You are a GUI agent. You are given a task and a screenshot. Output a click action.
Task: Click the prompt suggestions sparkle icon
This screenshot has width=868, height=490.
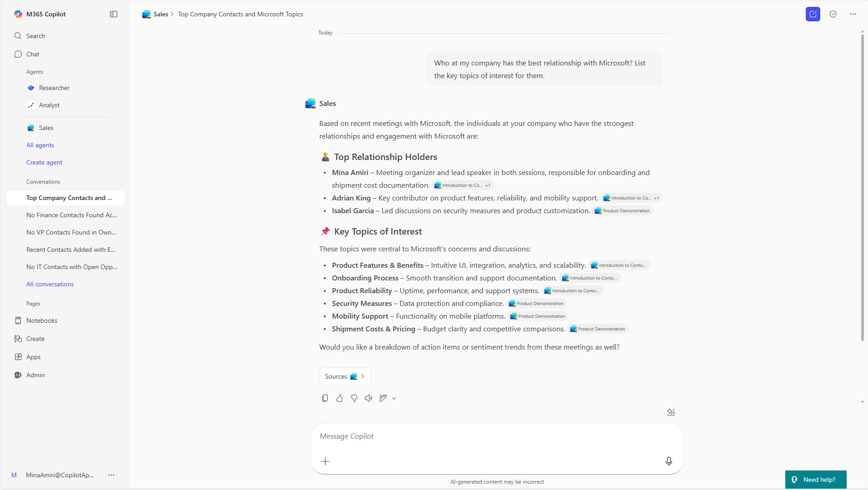(671, 412)
